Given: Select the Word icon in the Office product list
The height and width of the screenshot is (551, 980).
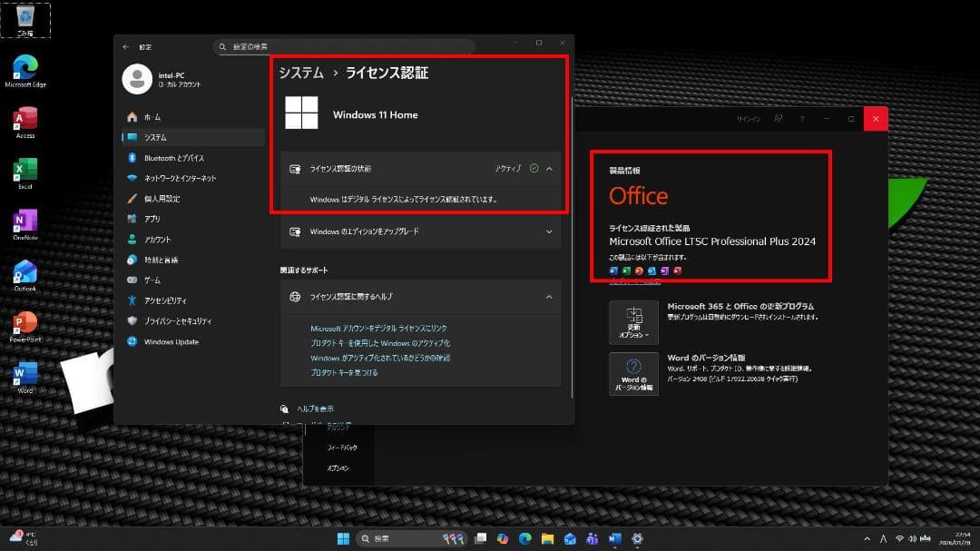Looking at the screenshot, I should coord(612,270).
